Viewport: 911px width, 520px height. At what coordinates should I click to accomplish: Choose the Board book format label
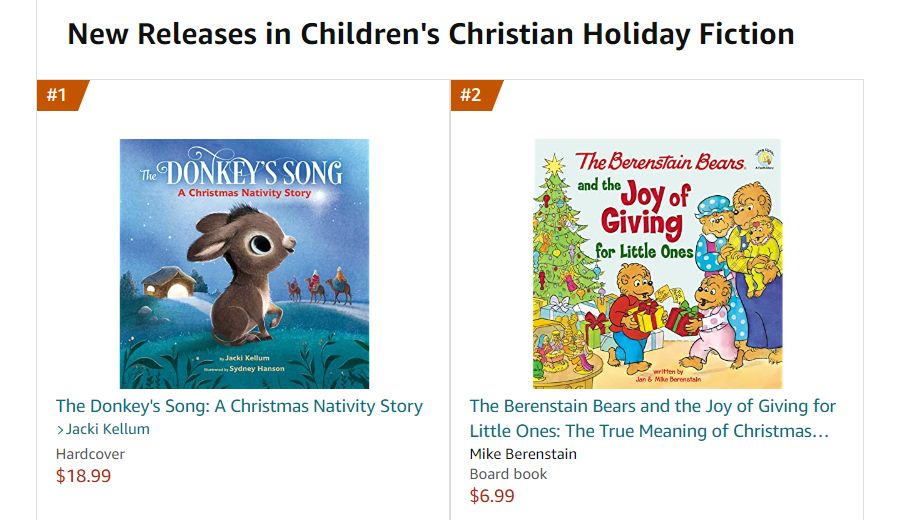click(x=508, y=474)
